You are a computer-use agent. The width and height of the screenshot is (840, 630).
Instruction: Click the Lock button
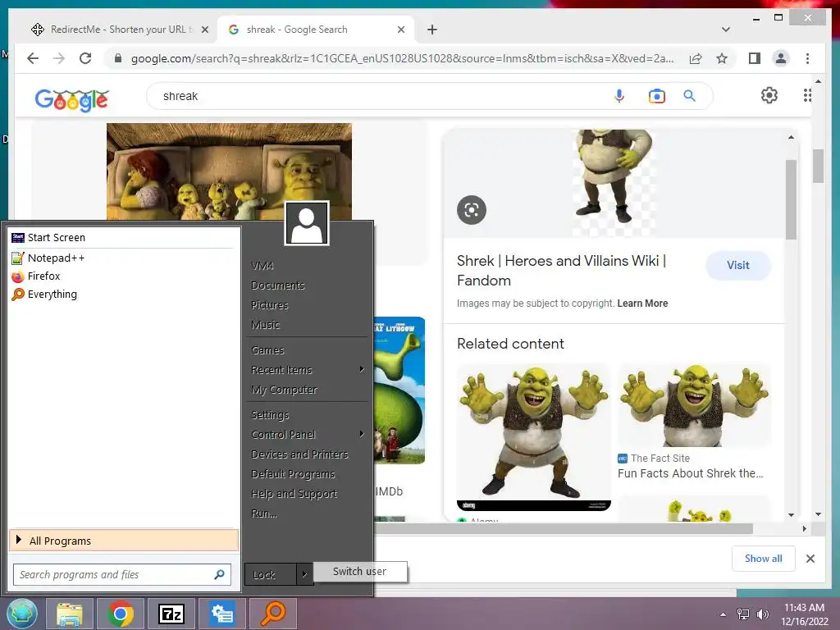tap(270, 574)
